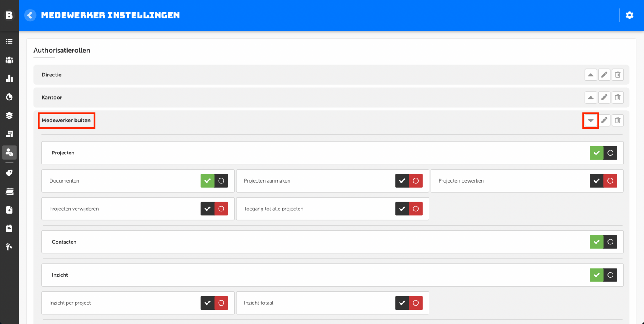Open the add-document sidebar icon
The height and width of the screenshot is (324, 644).
point(9,210)
